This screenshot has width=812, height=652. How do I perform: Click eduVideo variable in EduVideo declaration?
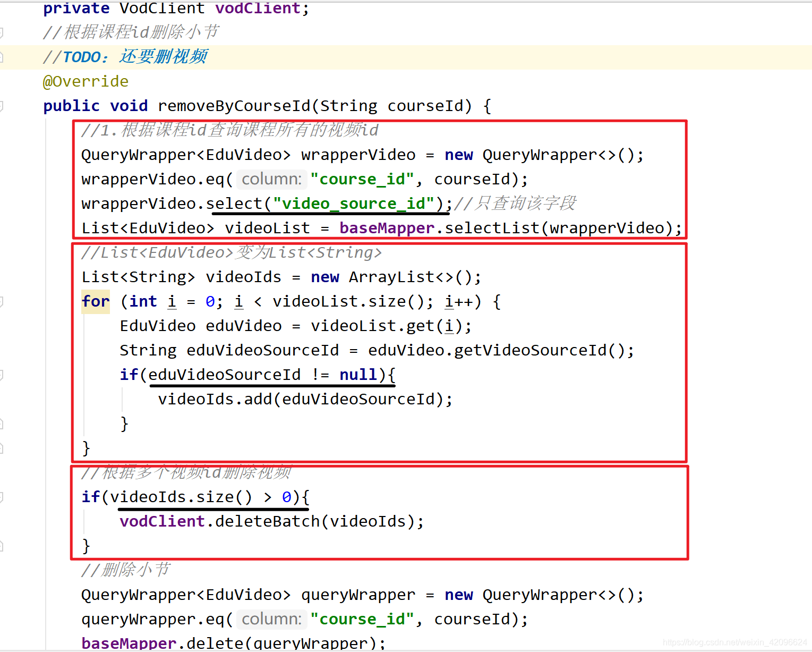point(244,326)
